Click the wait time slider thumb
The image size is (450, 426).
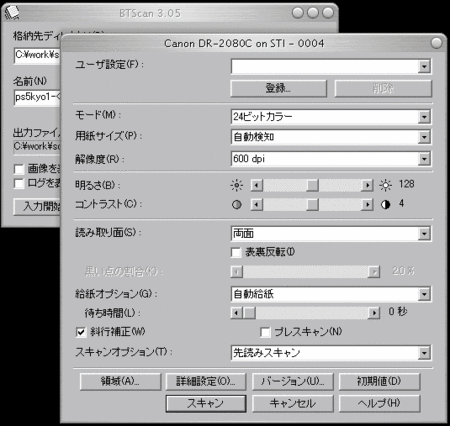249,313
